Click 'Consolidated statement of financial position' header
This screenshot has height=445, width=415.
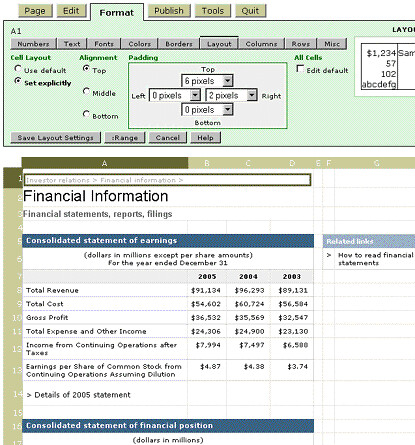[x=168, y=426]
